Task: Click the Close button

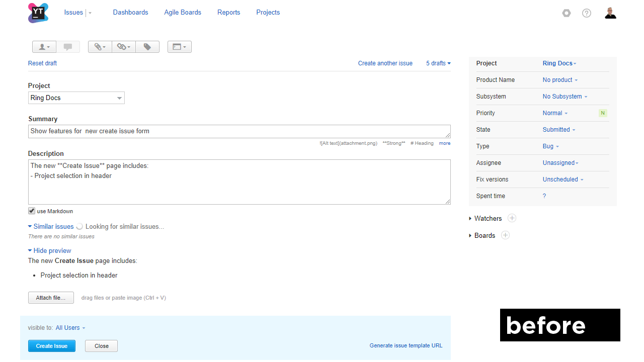Action: (x=101, y=346)
